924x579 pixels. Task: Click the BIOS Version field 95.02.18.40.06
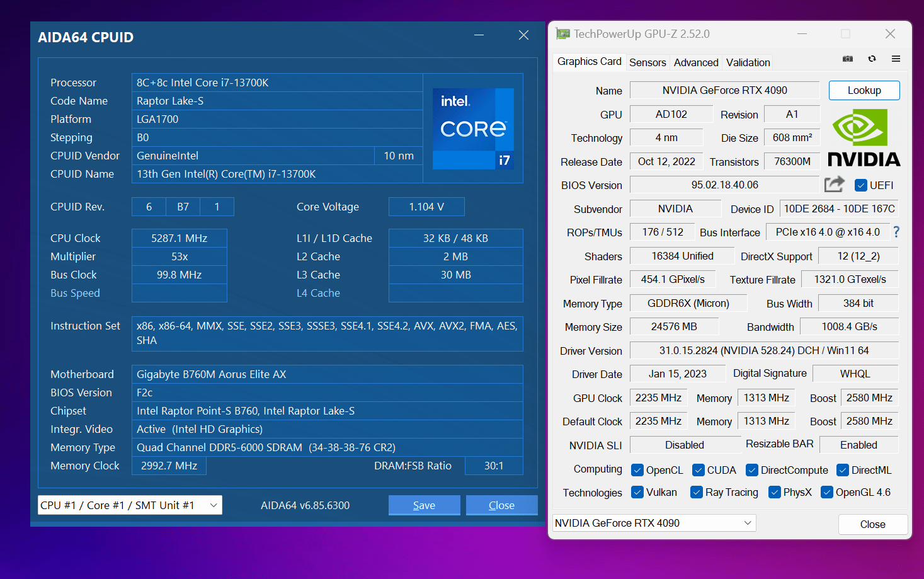[x=724, y=185]
